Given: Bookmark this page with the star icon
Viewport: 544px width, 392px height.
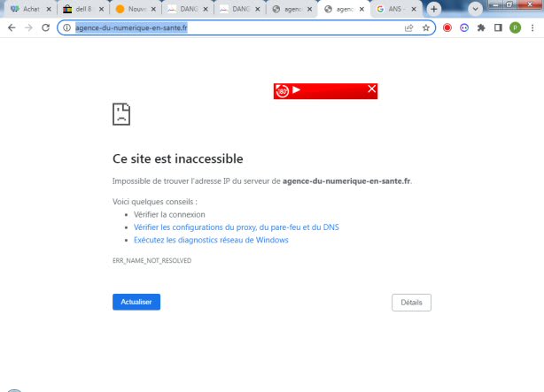Looking at the screenshot, I should pos(426,27).
